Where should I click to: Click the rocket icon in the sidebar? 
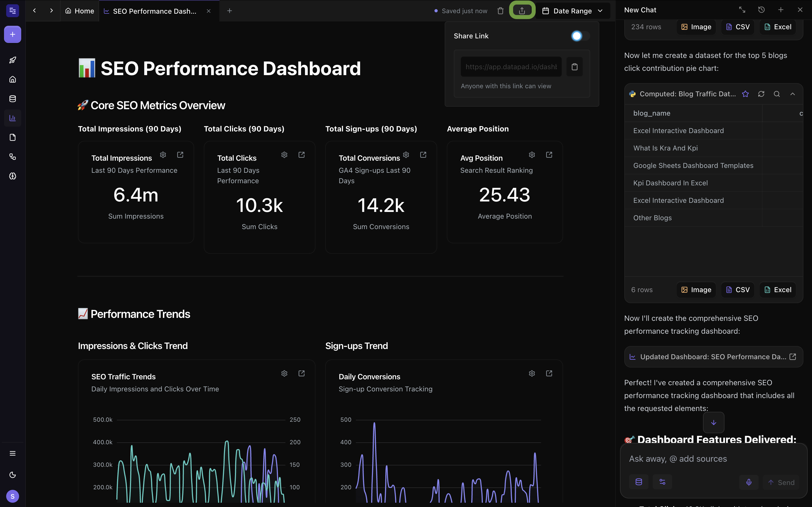click(x=12, y=60)
